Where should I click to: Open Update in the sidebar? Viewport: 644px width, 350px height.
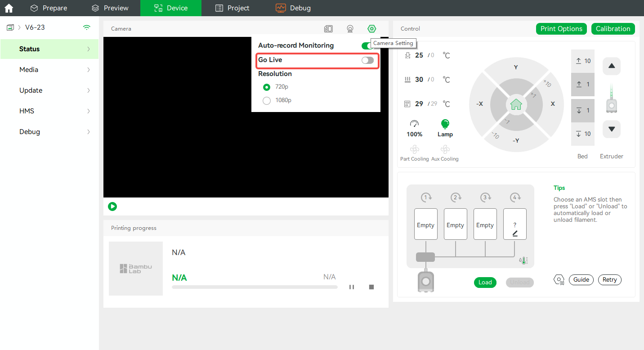pos(49,90)
